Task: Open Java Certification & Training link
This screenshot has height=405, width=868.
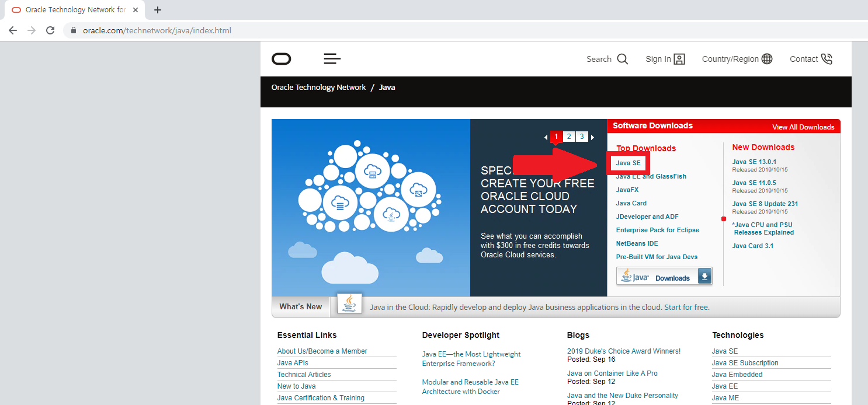Action: tap(321, 398)
